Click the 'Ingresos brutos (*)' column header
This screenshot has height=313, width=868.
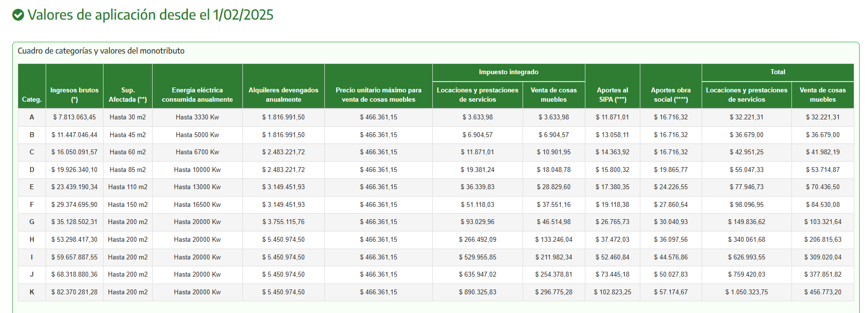tap(75, 94)
